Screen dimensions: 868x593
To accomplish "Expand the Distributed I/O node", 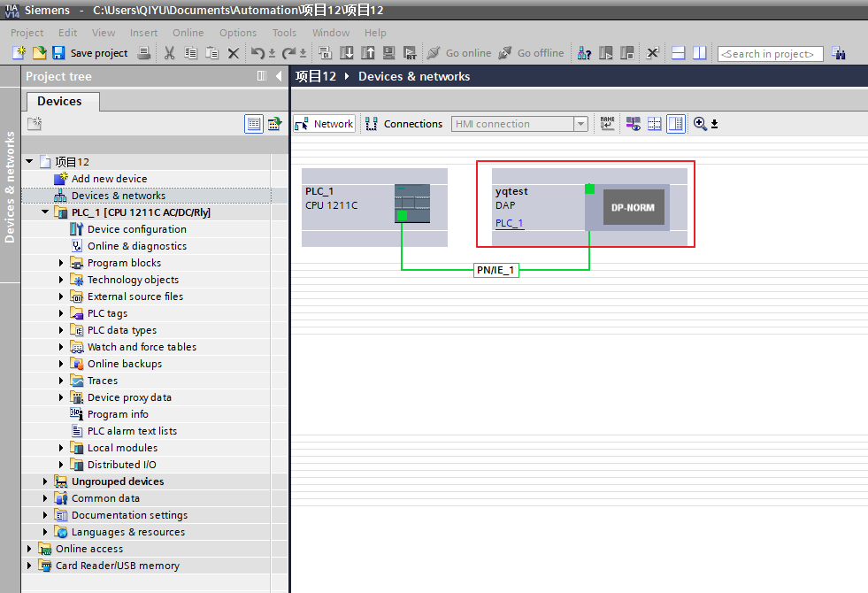I will click(61, 465).
